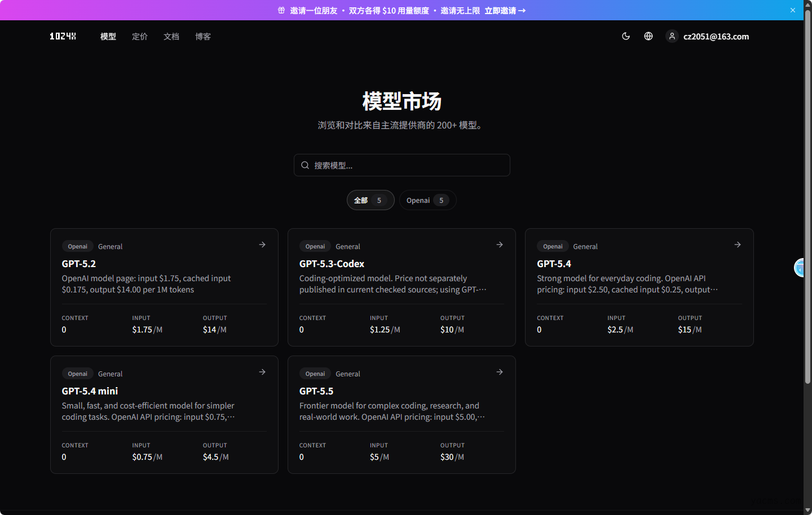Open the language globe menu

(648, 36)
